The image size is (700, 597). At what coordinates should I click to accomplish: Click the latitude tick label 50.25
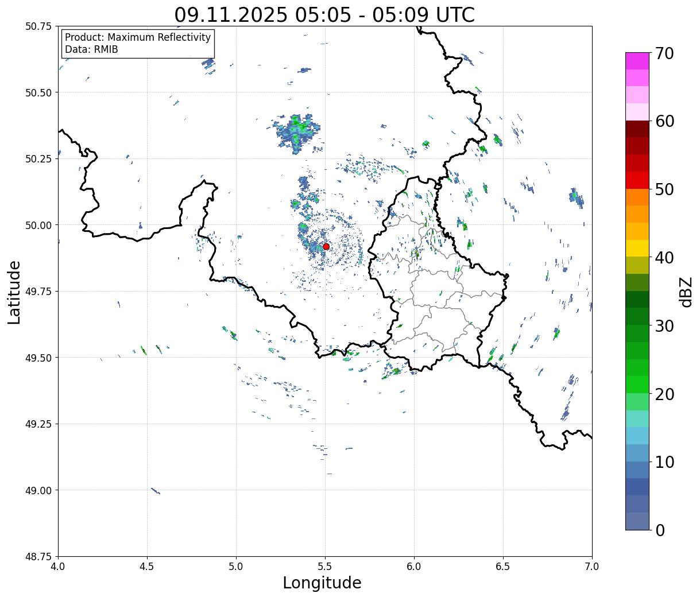[x=38, y=159]
